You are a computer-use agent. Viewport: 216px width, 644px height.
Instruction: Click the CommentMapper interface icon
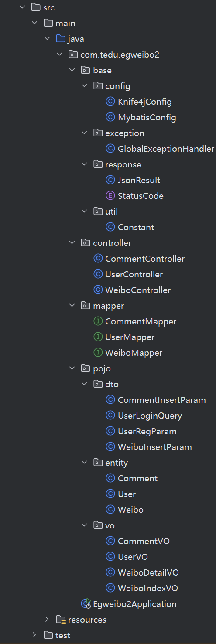pos(98,321)
